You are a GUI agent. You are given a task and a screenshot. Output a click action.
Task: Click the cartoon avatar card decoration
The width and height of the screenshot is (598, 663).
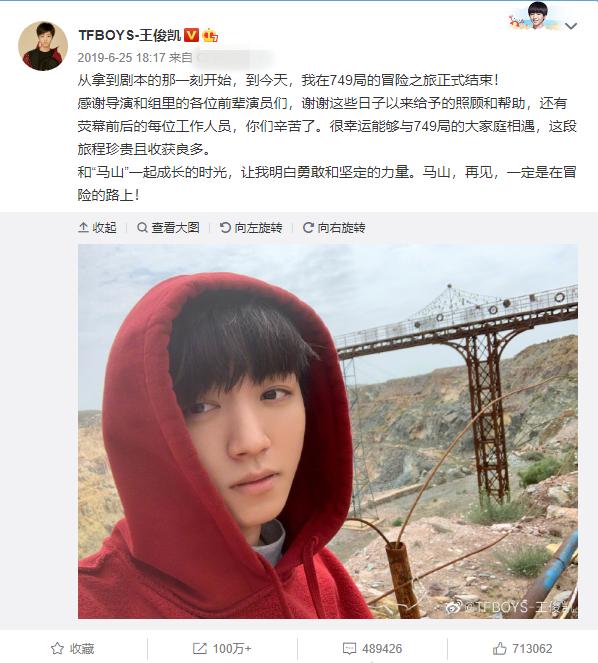[x=535, y=17]
